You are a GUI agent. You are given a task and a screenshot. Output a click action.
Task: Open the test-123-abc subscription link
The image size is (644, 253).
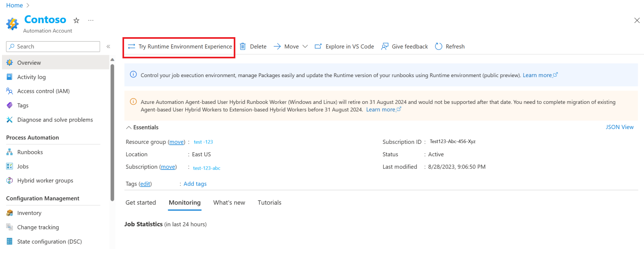click(207, 168)
